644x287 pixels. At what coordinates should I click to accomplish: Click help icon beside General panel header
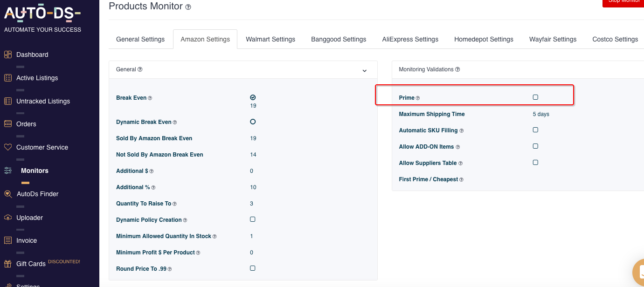click(140, 69)
